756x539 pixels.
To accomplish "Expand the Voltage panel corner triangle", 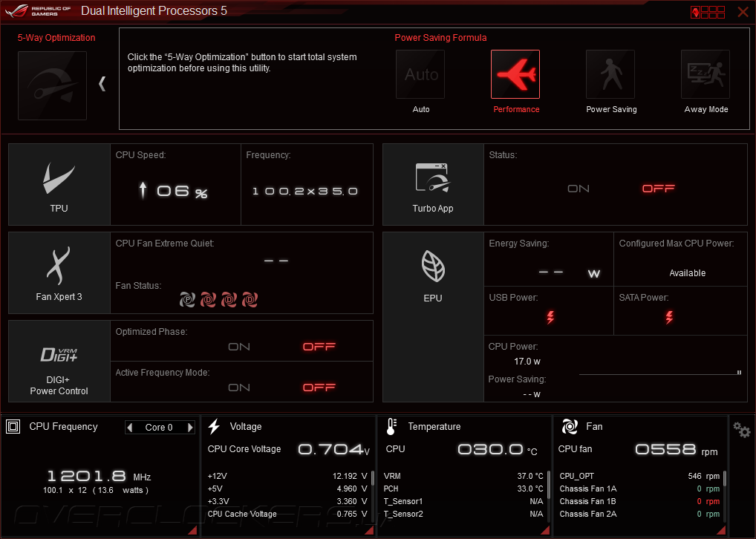I will pyautogui.click(x=369, y=530).
